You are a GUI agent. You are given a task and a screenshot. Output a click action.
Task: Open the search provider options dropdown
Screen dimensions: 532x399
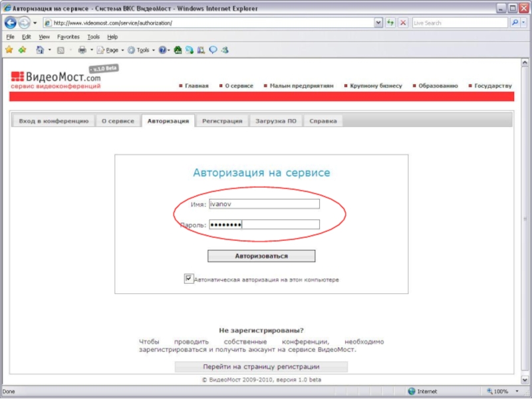tap(523, 23)
